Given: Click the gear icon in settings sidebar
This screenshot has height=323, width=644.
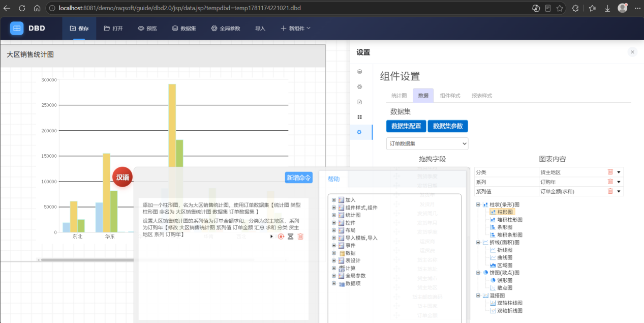Looking at the screenshot, I should click(x=359, y=132).
